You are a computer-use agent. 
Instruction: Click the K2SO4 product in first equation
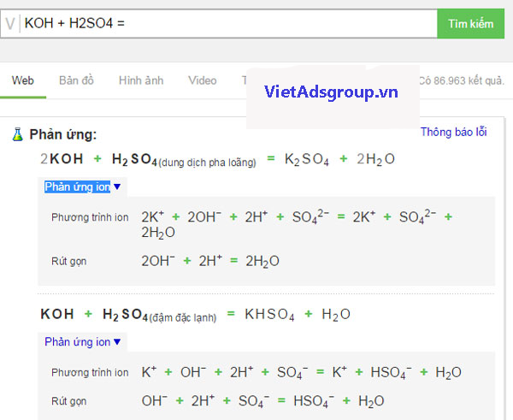point(307,159)
